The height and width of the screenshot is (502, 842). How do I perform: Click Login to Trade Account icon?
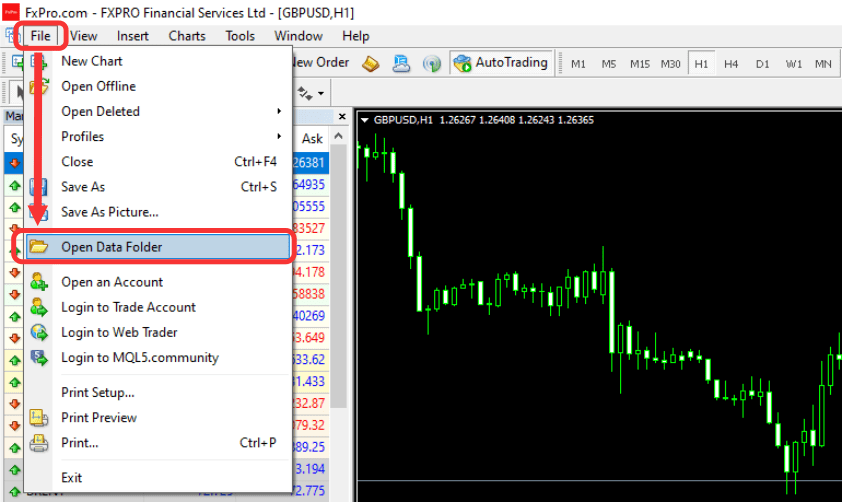[39, 307]
